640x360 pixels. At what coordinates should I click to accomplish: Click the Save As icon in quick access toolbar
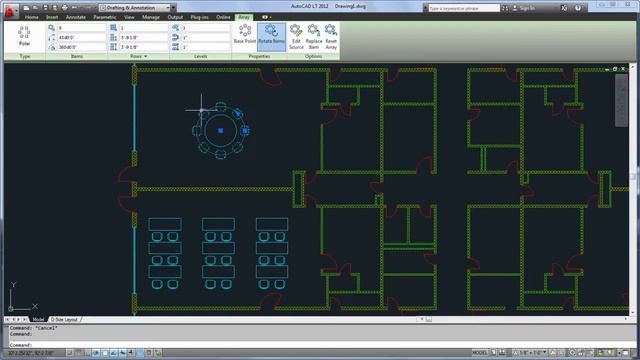[55, 8]
